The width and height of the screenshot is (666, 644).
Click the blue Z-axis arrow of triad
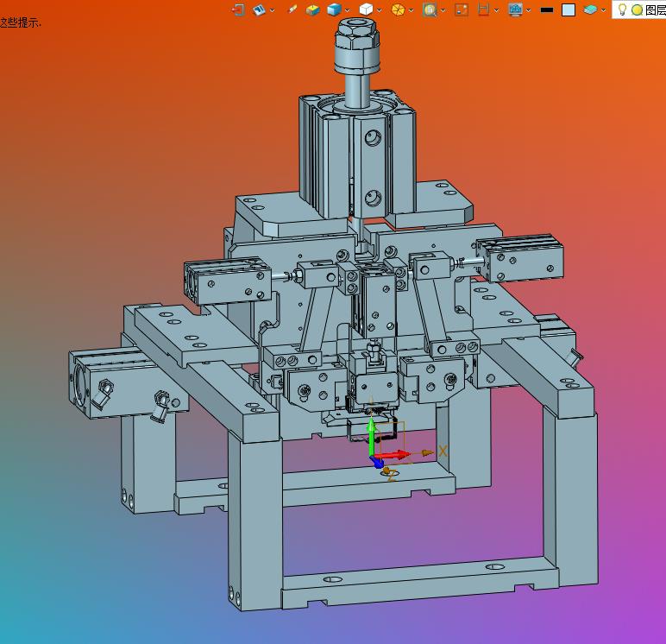tap(377, 463)
